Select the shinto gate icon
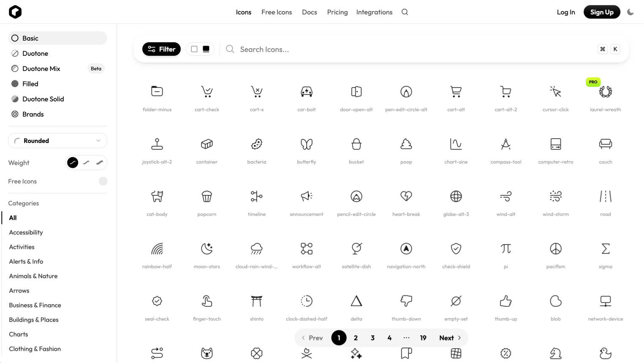Screen dimensions: 644x363 click(257, 301)
